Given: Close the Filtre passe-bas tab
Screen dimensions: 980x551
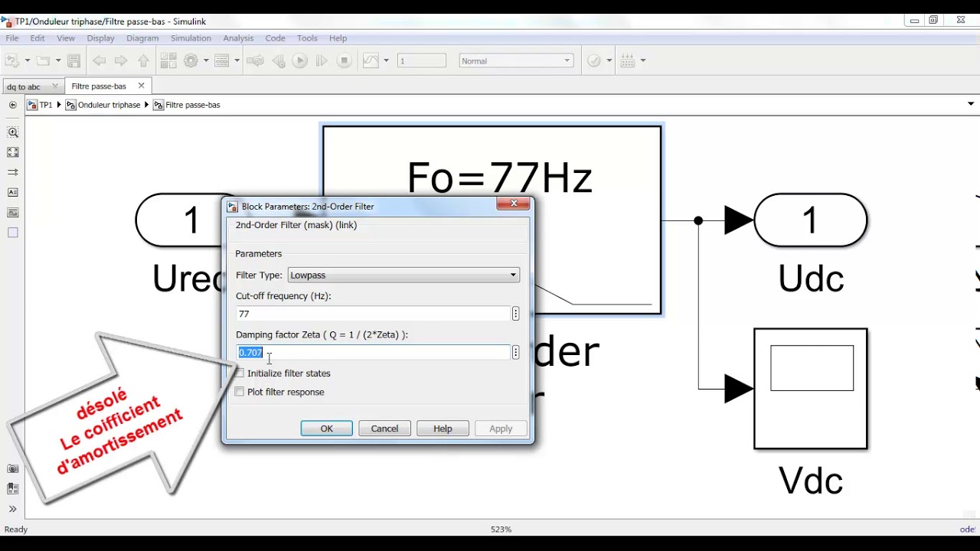Looking at the screenshot, I should [141, 86].
